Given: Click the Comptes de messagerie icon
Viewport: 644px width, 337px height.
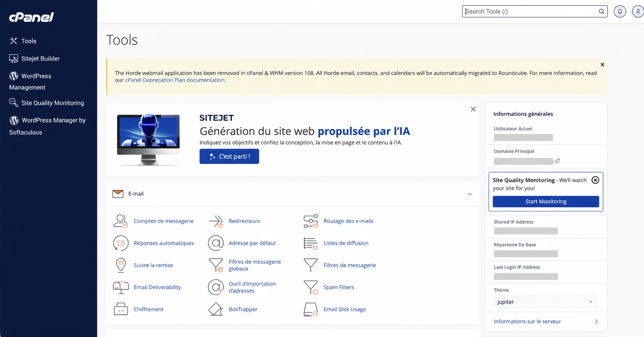Looking at the screenshot, I should (x=120, y=221).
